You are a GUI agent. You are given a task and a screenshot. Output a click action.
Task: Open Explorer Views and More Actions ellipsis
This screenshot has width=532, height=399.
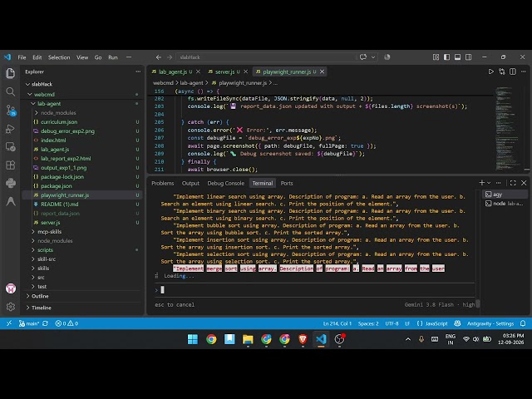coord(138,71)
